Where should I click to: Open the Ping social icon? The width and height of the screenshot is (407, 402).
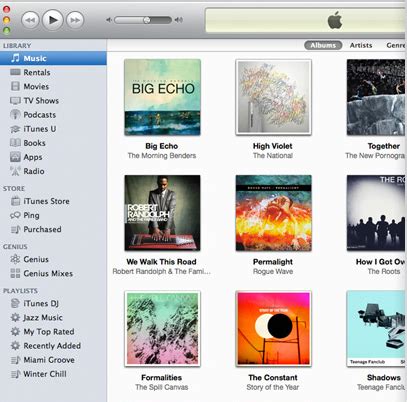coord(15,215)
